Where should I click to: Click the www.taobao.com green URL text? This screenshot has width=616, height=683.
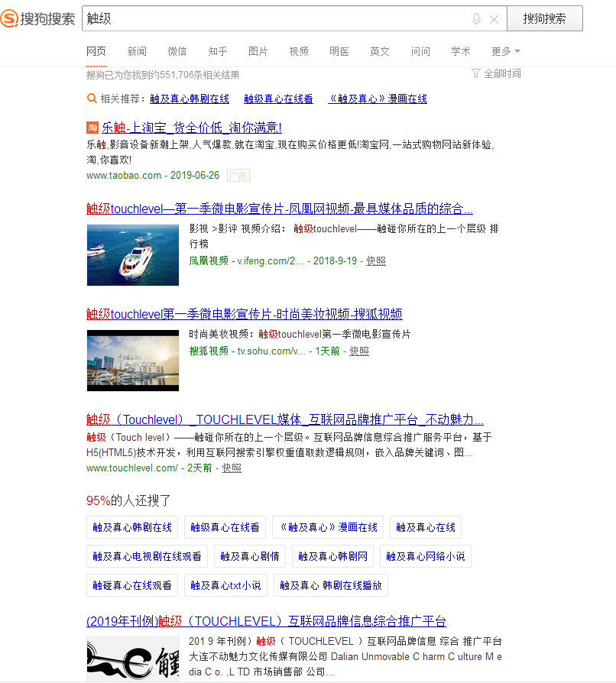click(x=124, y=176)
